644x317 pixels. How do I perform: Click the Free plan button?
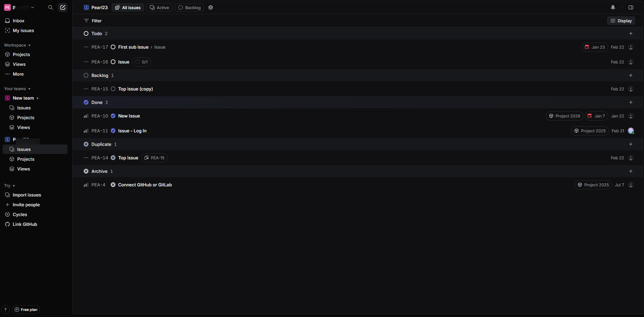[x=26, y=310]
